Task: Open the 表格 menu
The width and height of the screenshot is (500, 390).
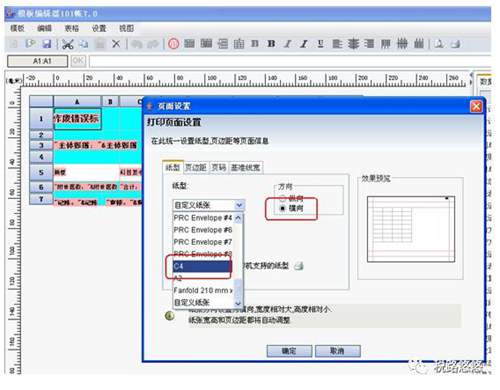Action: point(71,29)
